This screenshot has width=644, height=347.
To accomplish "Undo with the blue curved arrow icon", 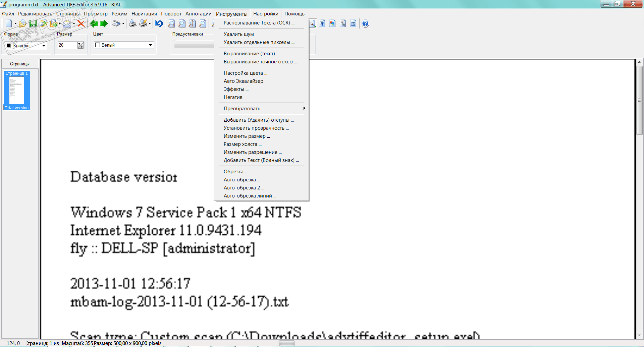I will 159,23.
